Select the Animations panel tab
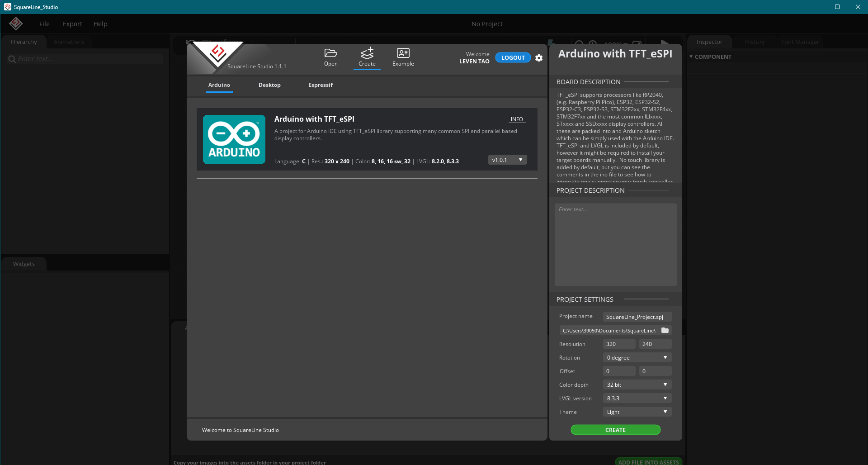868x465 pixels. coord(69,42)
